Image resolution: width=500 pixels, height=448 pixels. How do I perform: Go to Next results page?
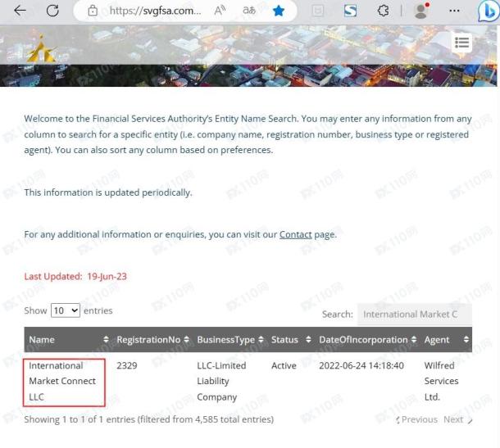click(457, 419)
